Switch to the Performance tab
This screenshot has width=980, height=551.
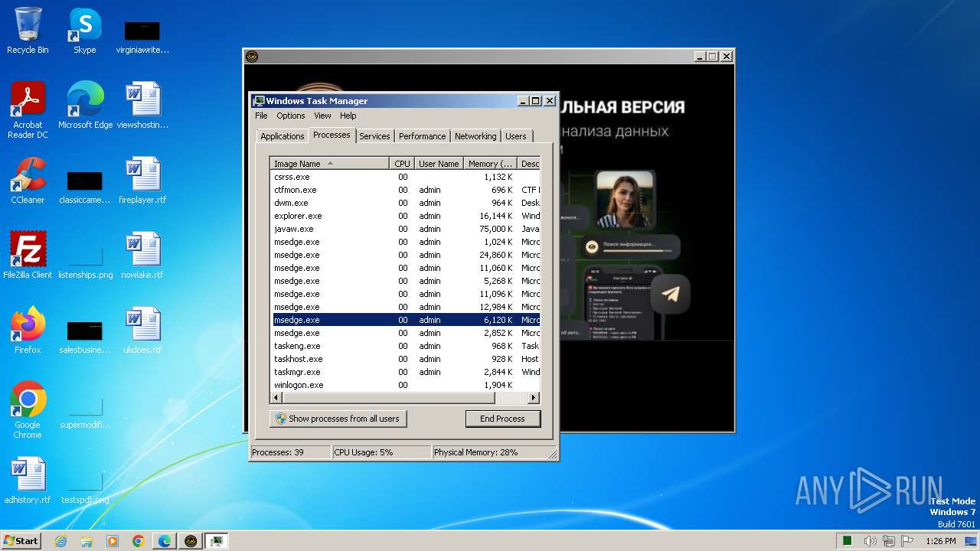point(422,136)
